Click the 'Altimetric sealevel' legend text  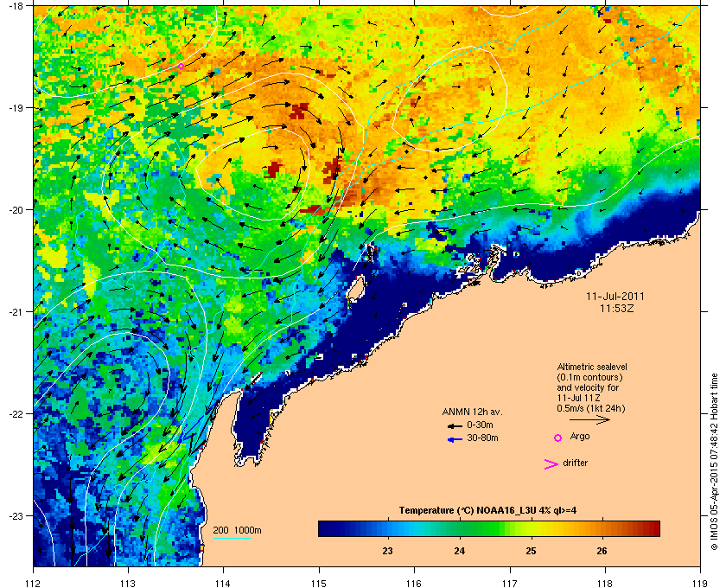click(x=592, y=367)
